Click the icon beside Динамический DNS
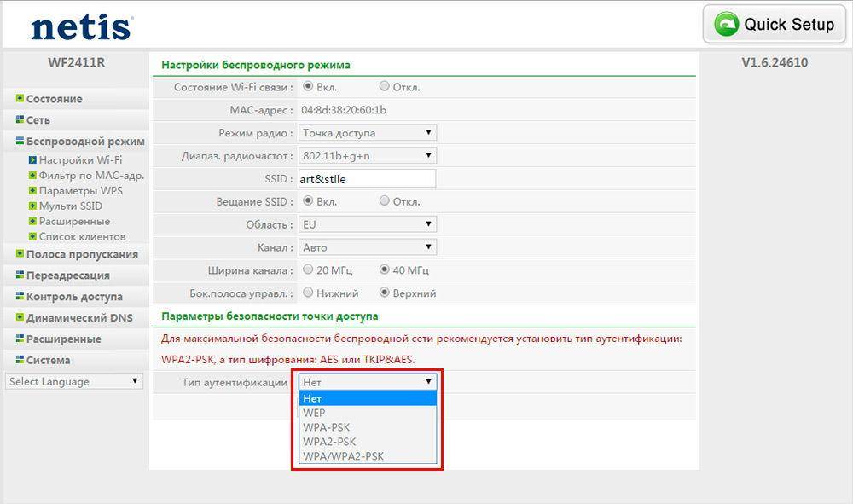This screenshot has width=853, height=504. [20, 317]
